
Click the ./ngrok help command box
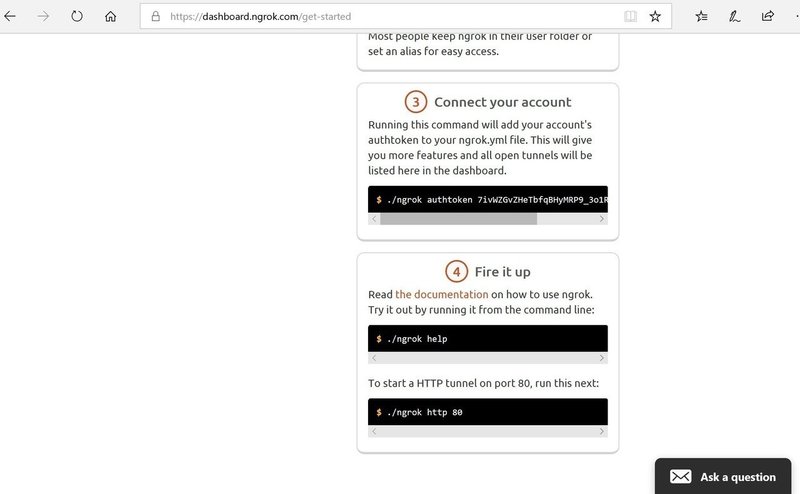[x=488, y=338]
